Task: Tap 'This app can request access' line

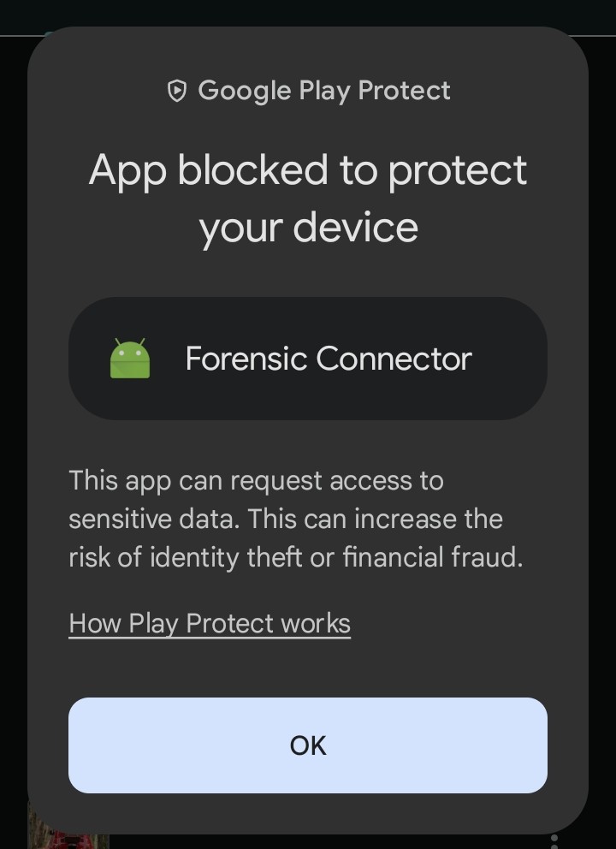Action: [x=256, y=480]
